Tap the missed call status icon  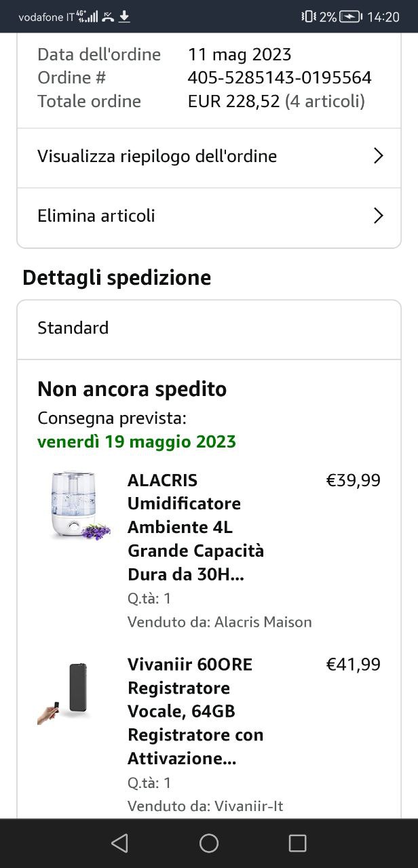click(x=108, y=16)
